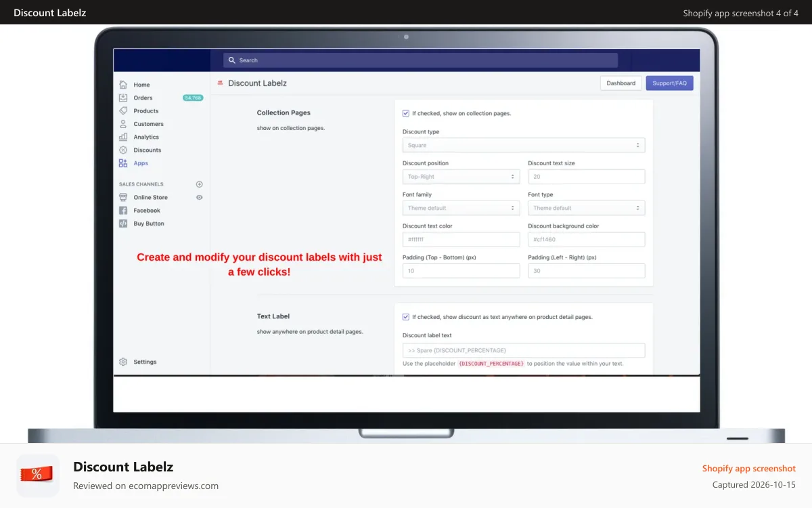Click the Discount Labelz footer app thumbnail
This screenshot has height=508, width=812.
[38, 475]
